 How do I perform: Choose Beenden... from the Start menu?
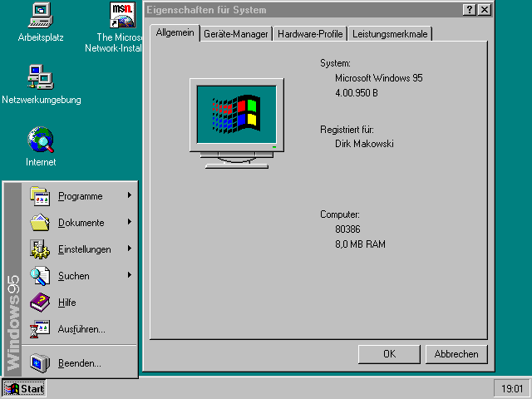point(80,363)
